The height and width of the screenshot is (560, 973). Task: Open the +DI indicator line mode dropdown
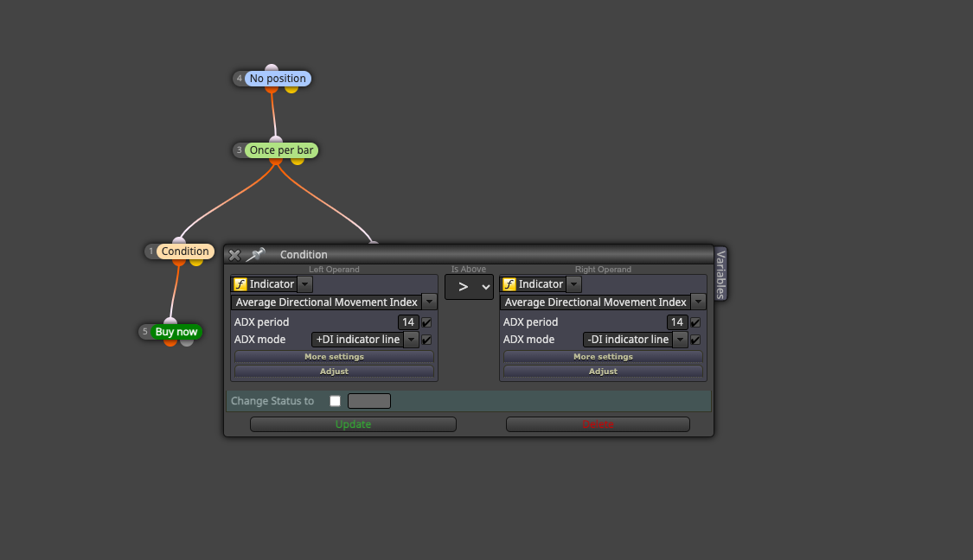click(412, 340)
